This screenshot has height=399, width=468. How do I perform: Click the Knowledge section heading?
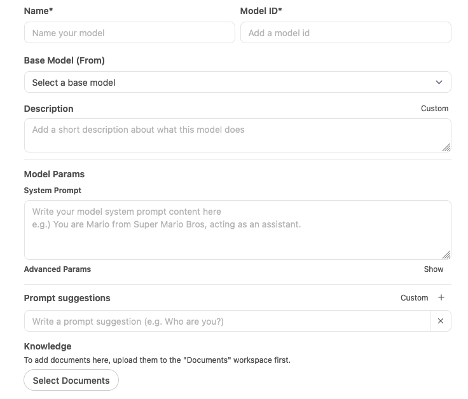point(48,346)
